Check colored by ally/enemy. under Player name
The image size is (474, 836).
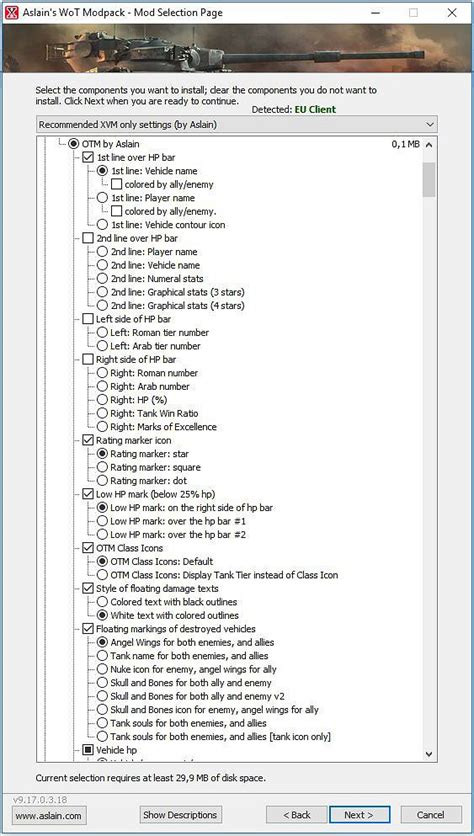116,211
